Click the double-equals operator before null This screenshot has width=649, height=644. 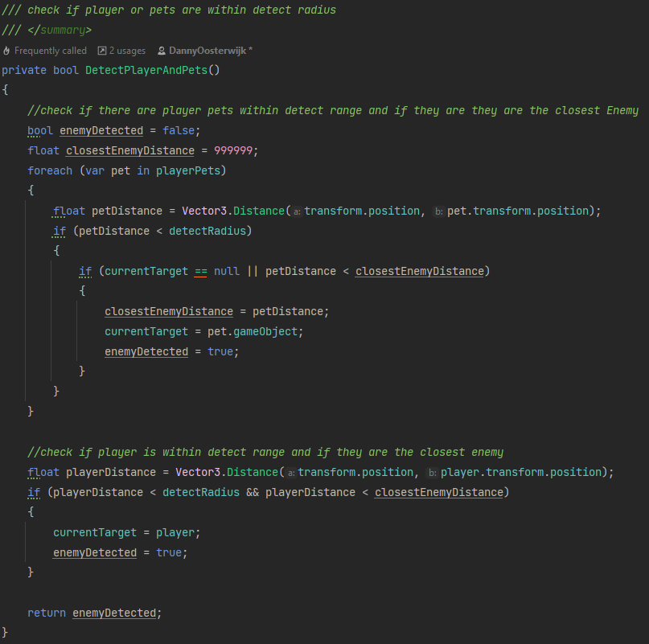[x=201, y=272]
